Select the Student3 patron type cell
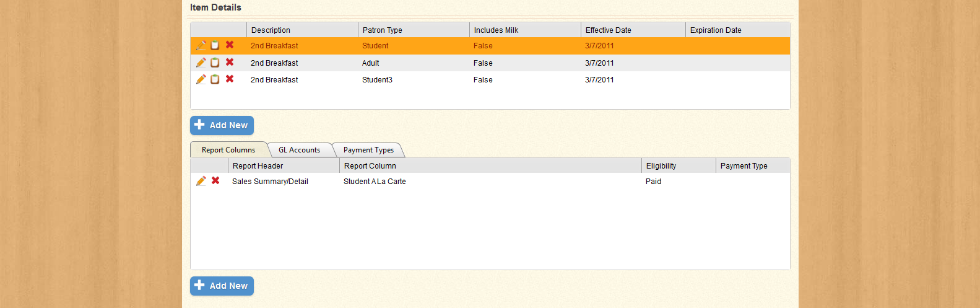 click(377, 80)
